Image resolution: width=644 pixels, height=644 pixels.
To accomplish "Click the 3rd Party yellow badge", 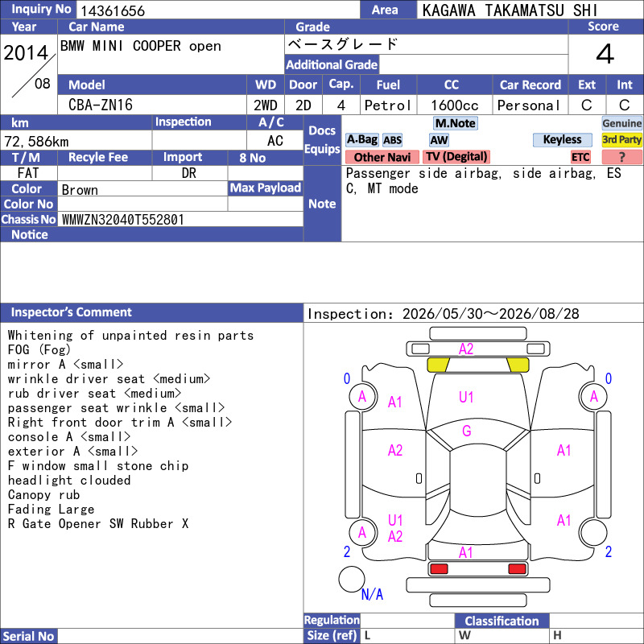I will (x=621, y=139).
